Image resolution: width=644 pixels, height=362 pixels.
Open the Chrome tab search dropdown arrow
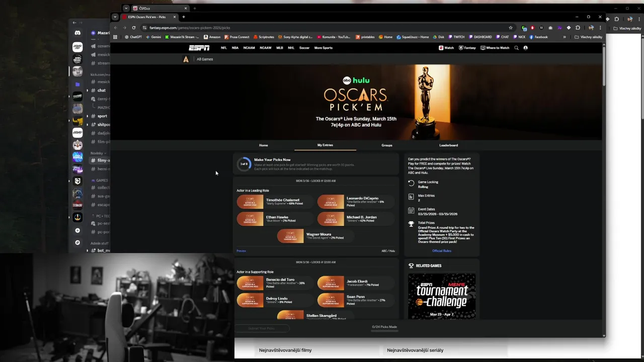click(x=115, y=17)
